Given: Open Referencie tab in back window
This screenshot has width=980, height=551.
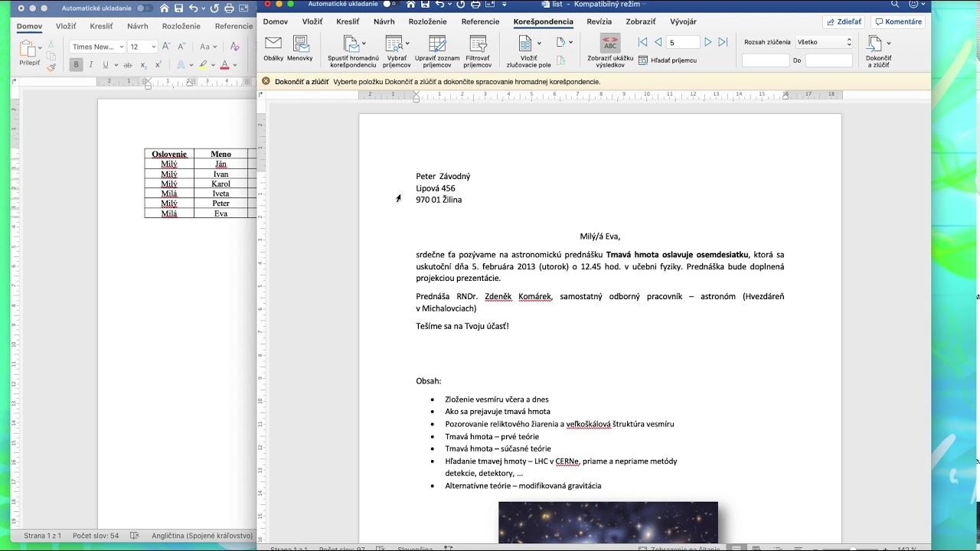Looking at the screenshot, I should click(x=234, y=26).
